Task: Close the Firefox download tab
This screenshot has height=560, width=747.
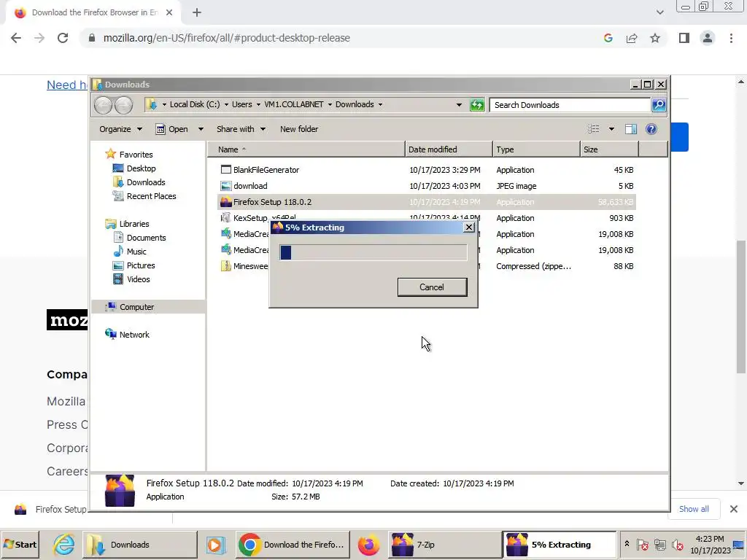Action: pos(169,13)
